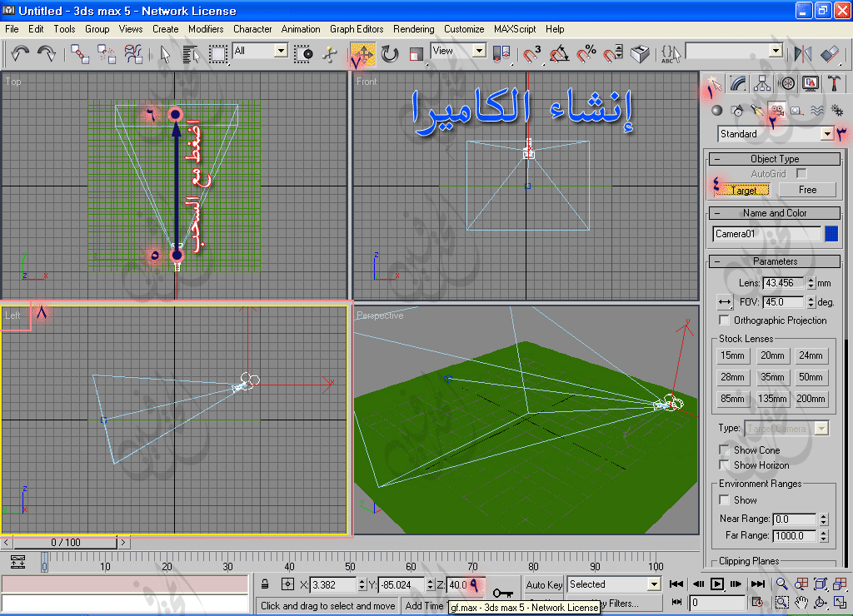
Task: Open the File menu
Action: coord(12,29)
